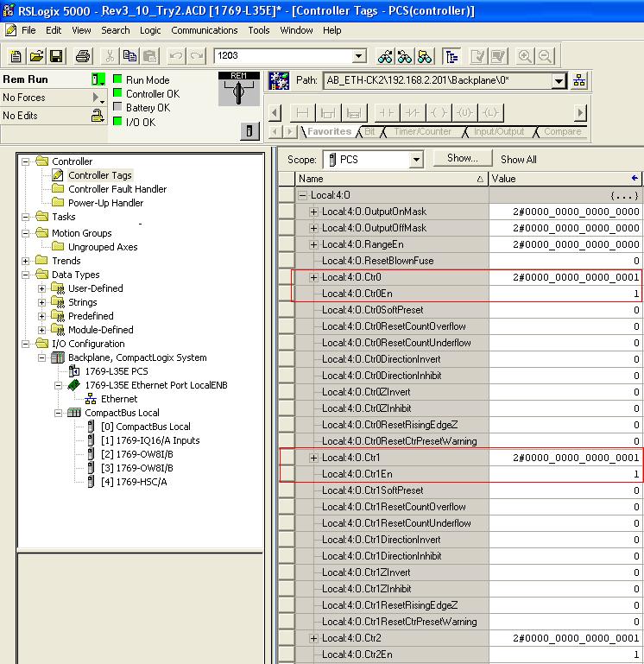Click the Who Active network icon beside Path
Screen dimensions: 644x664
(579, 80)
